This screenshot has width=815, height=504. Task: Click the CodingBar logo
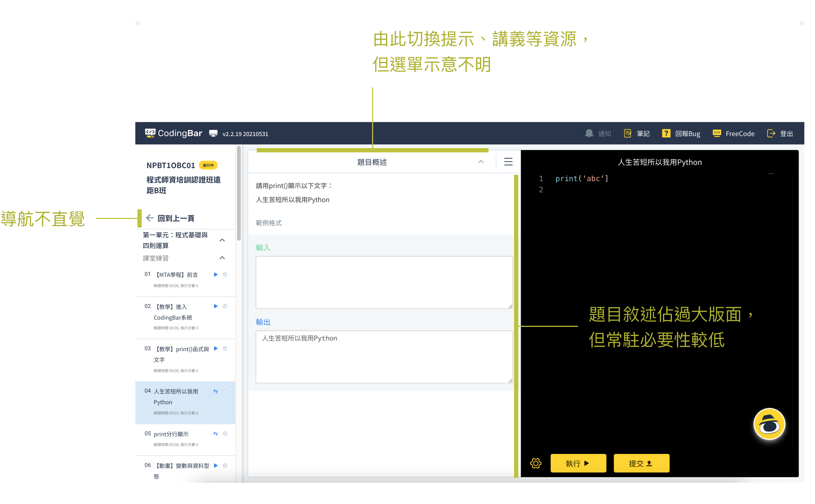[174, 133]
